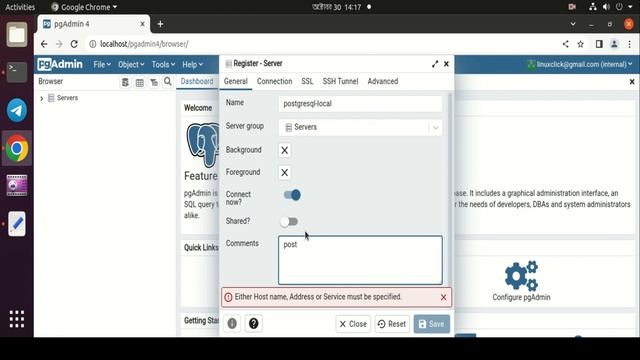640x360 pixels.
Task: Click the View Data table icon in the Browser toolbar
Action: click(140, 82)
